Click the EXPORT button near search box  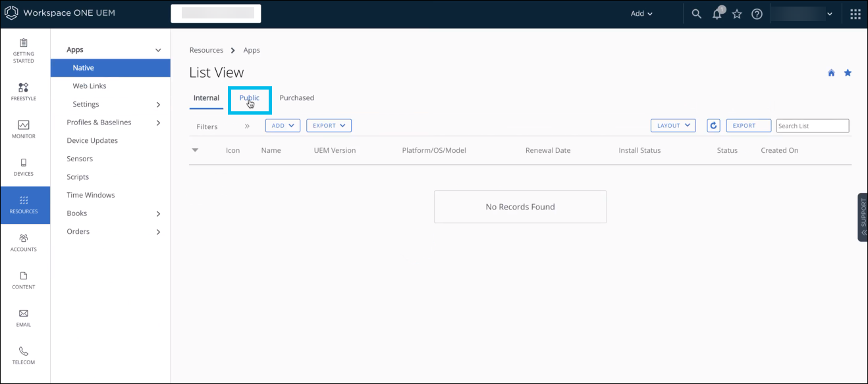coord(749,126)
